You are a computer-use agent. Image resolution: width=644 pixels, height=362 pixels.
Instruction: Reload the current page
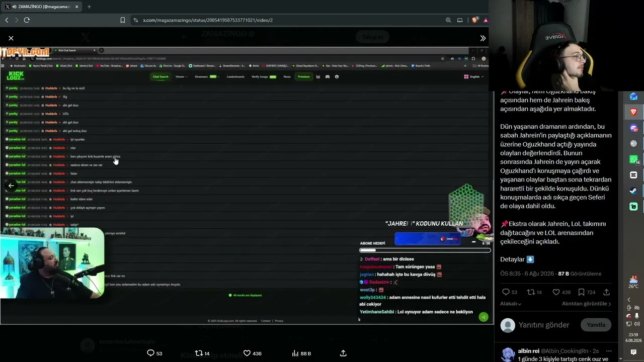click(27, 20)
